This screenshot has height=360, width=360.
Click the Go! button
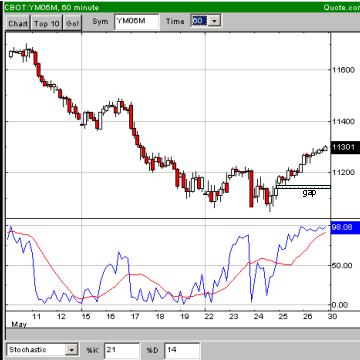click(x=72, y=23)
